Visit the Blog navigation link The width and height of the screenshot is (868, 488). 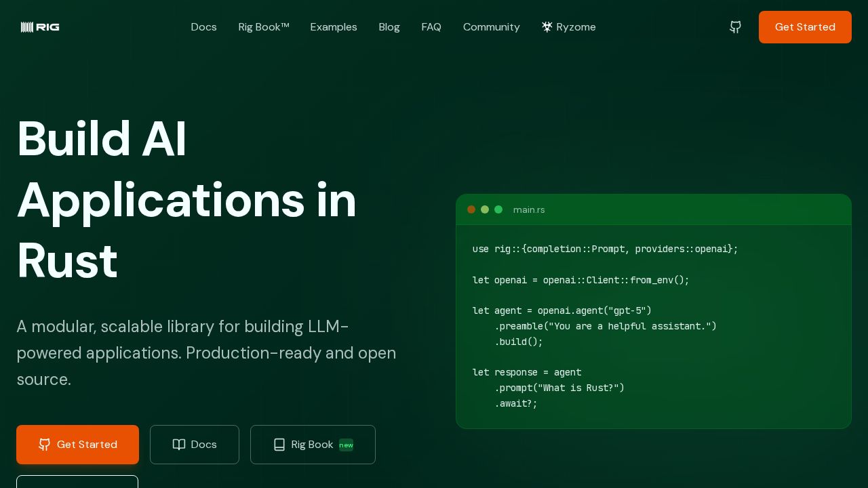pos(389,27)
